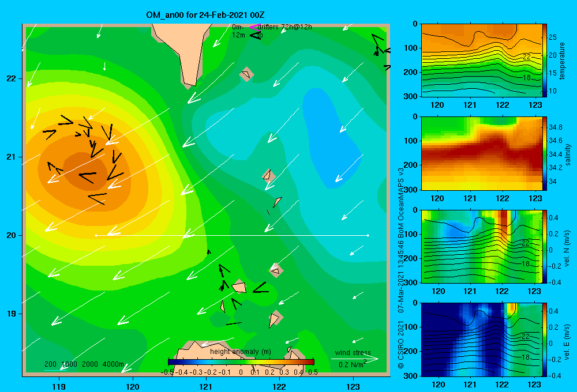The height and width of the screenshot is (392, 577).
Task: Open the salinity section panel
Action: [x=482, y=153]
